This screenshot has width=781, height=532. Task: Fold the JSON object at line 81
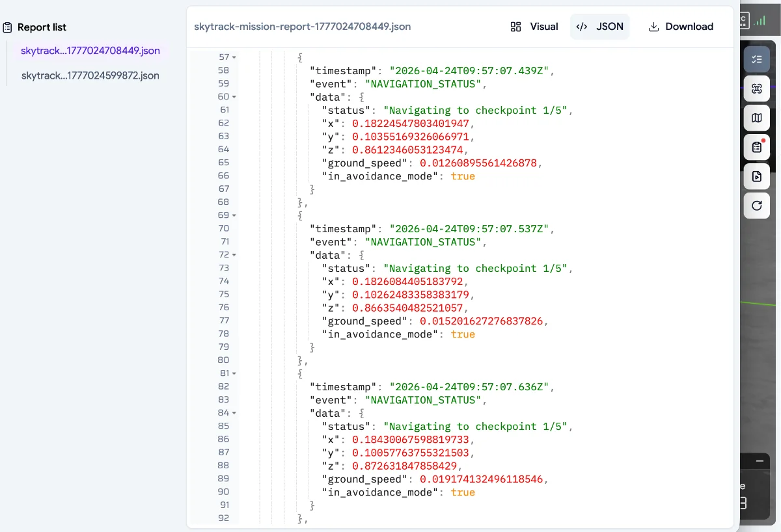[234, 373]
